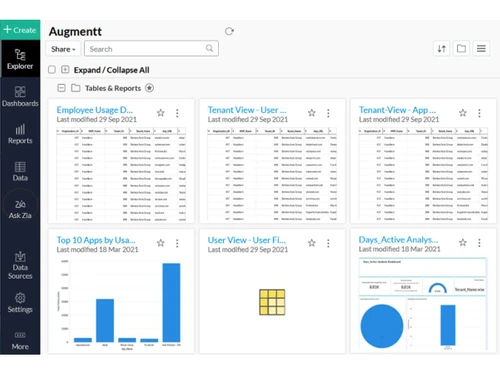500x375 pixels.
Task: Open options menu for Employee Usage D...
Action: 177,113
